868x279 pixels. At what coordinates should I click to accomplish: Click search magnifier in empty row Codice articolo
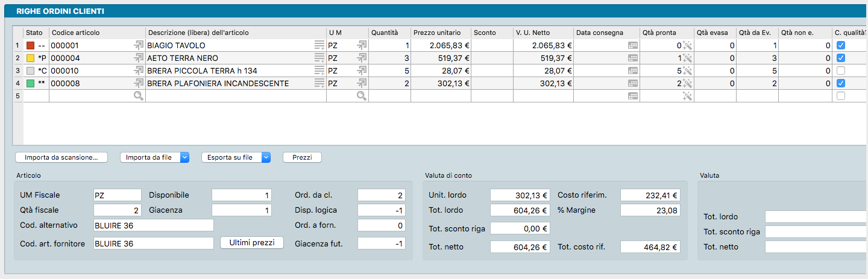[x=138, y=96]
